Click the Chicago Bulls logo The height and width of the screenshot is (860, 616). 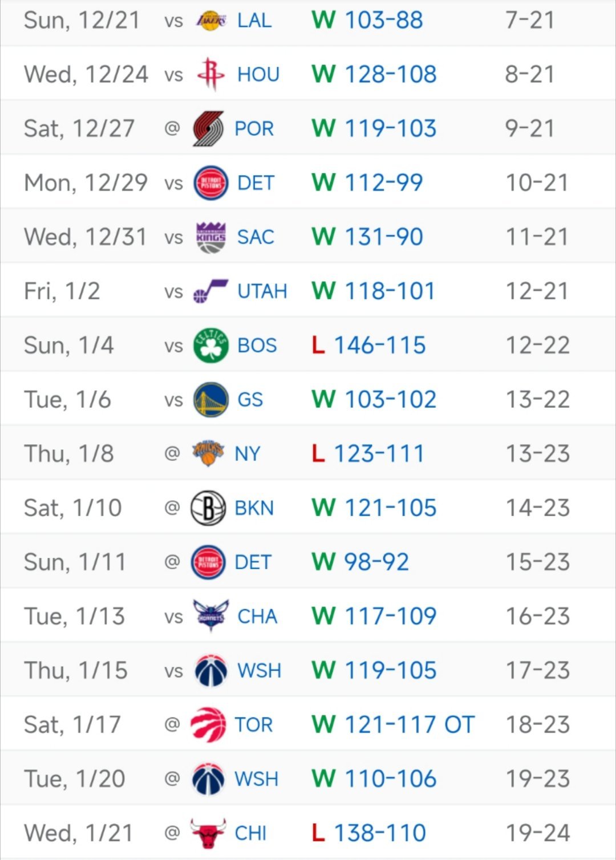(208, 833)
